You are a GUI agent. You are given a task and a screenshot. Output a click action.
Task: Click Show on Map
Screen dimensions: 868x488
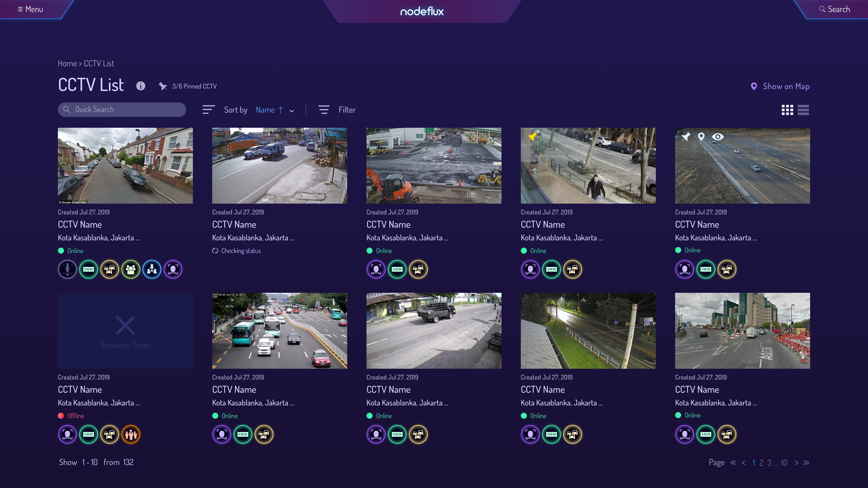click(780, 86)
